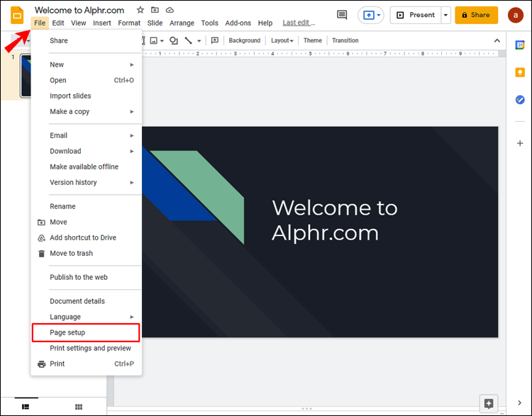Click the Present button
This screenshot has width=532, height=416.
416,15
